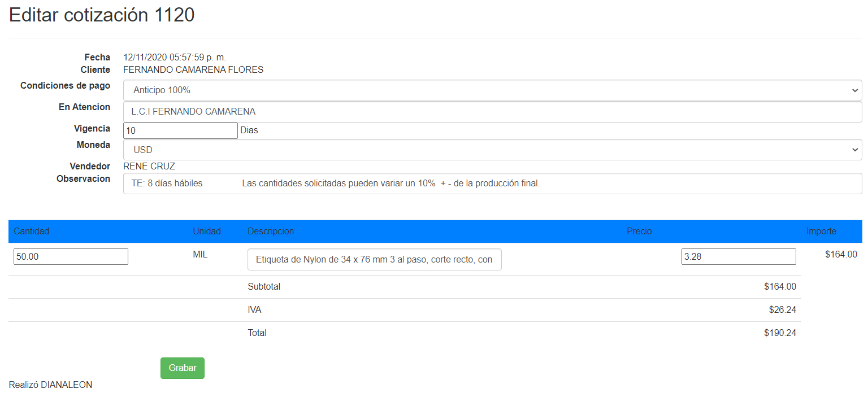Click the Cantidad column header

(32, 232)
